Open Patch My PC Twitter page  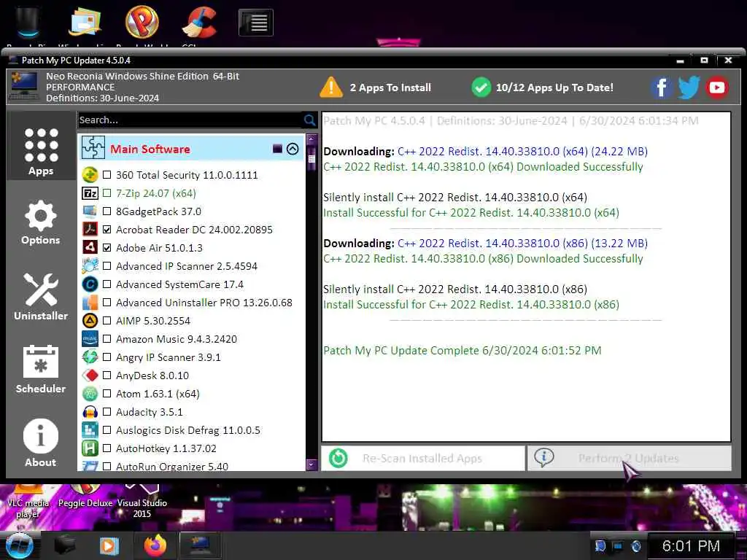689,87
